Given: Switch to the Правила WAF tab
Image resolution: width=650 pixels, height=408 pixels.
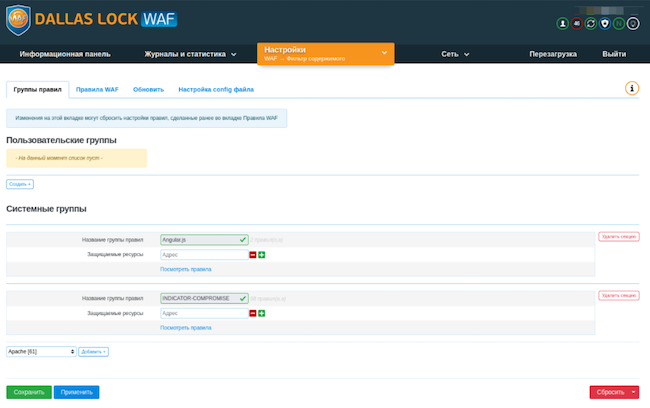Looking at the screenshot, I should pos(97,90).
